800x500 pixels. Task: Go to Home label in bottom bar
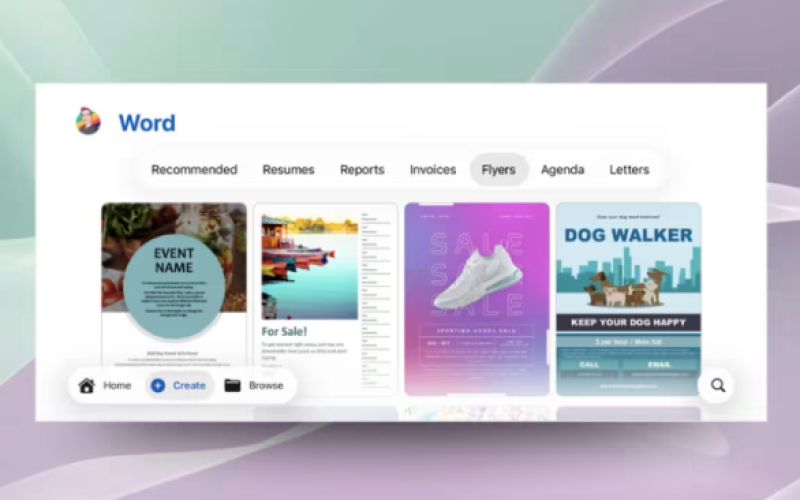coord(117,386)
